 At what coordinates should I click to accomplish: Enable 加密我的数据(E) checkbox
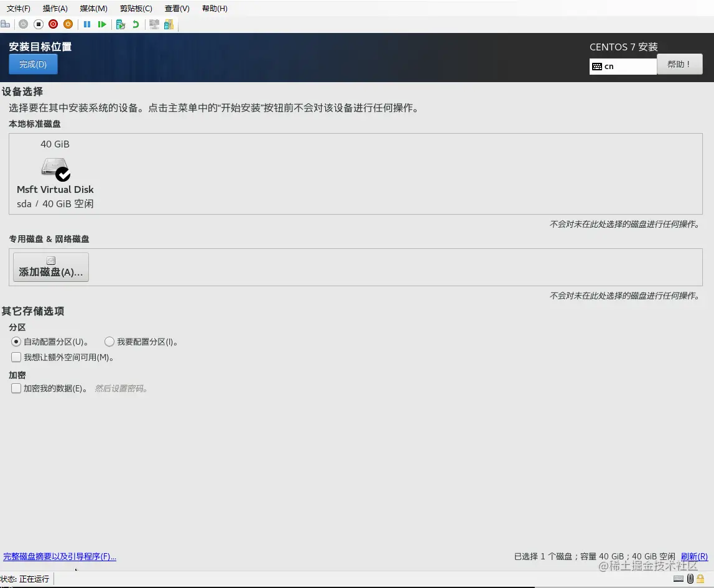click(x=16, y=388)
